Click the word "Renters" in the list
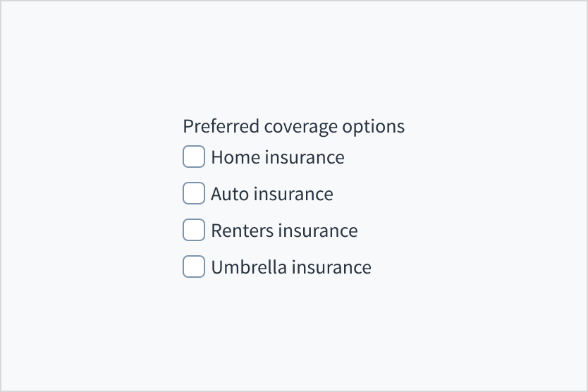This screenshot has height=392, width=588. 242,231
